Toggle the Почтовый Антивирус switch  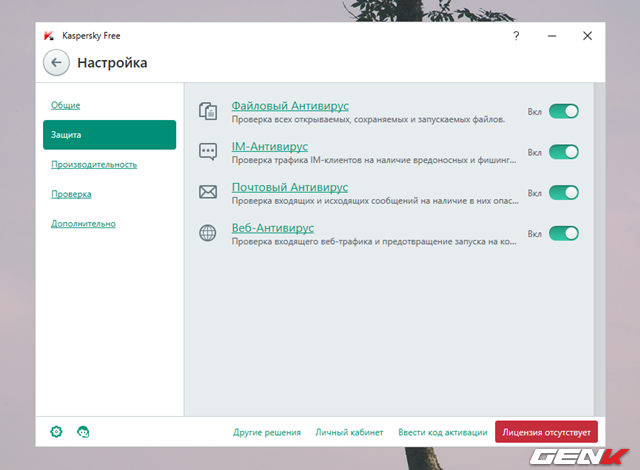pos(563,193)
